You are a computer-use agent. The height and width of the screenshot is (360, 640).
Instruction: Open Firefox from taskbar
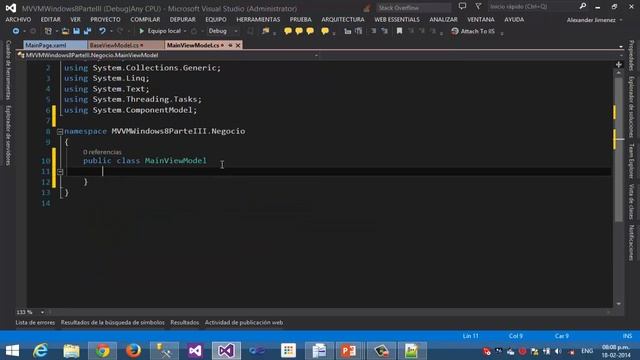(x=133, y=351)
